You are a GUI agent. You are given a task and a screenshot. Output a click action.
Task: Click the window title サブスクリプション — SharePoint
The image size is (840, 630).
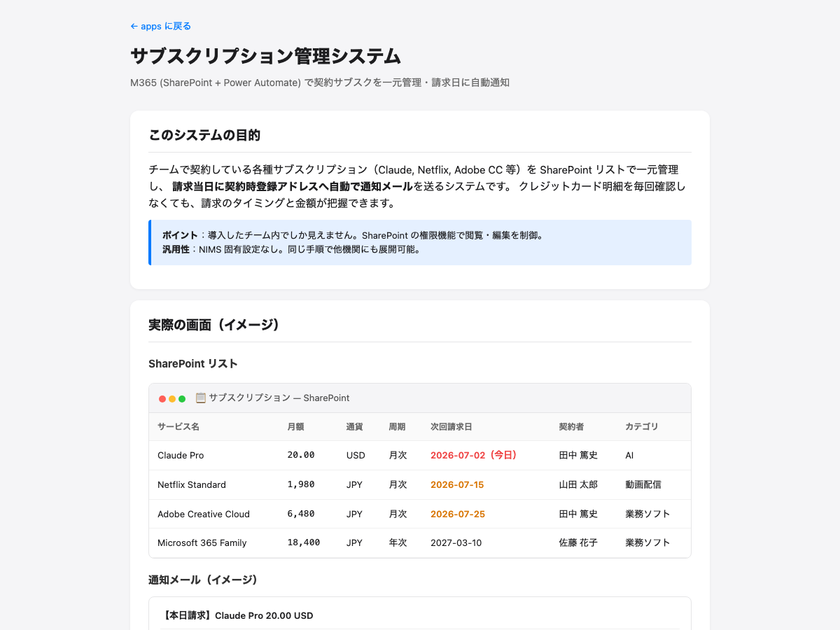[x=279, y=398]
